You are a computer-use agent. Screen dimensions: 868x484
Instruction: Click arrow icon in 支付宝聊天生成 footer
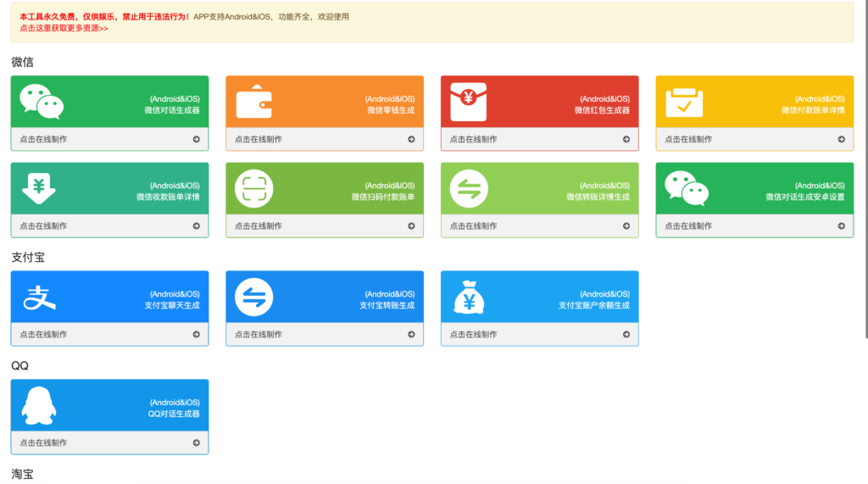click(197, 335)
